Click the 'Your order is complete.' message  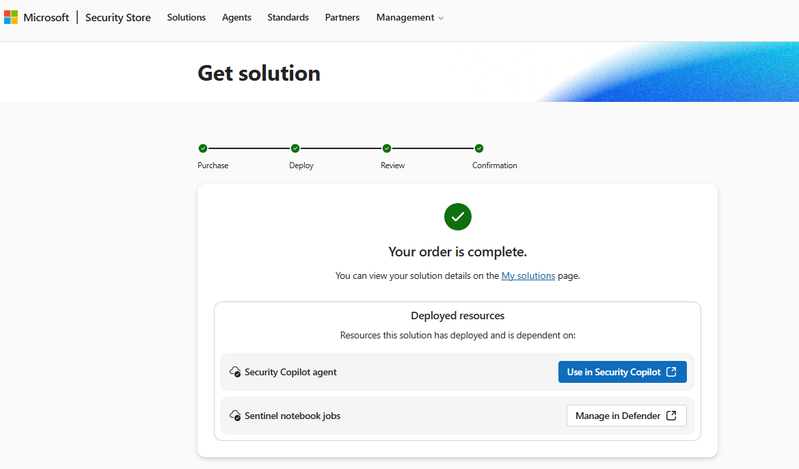(458, 252)
